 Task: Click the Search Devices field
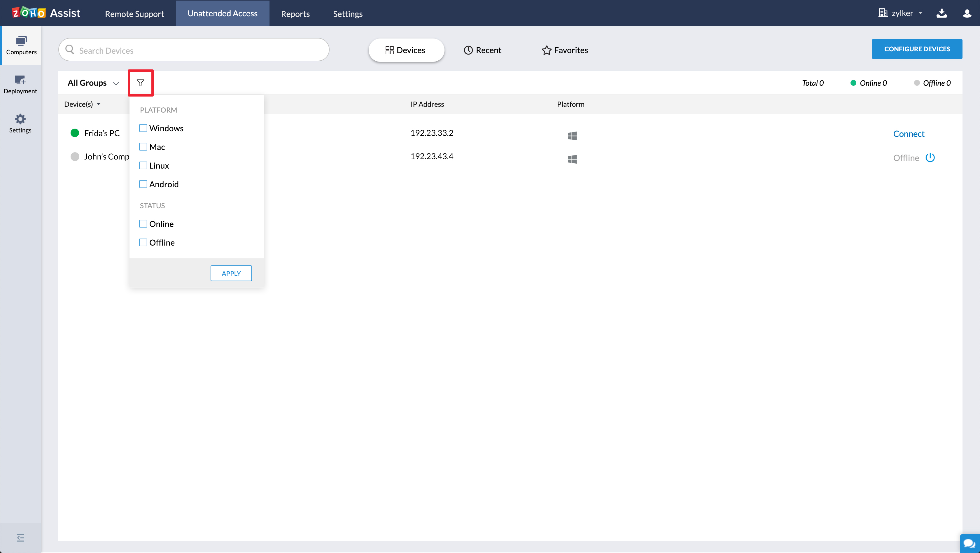[x=194, y=50]
